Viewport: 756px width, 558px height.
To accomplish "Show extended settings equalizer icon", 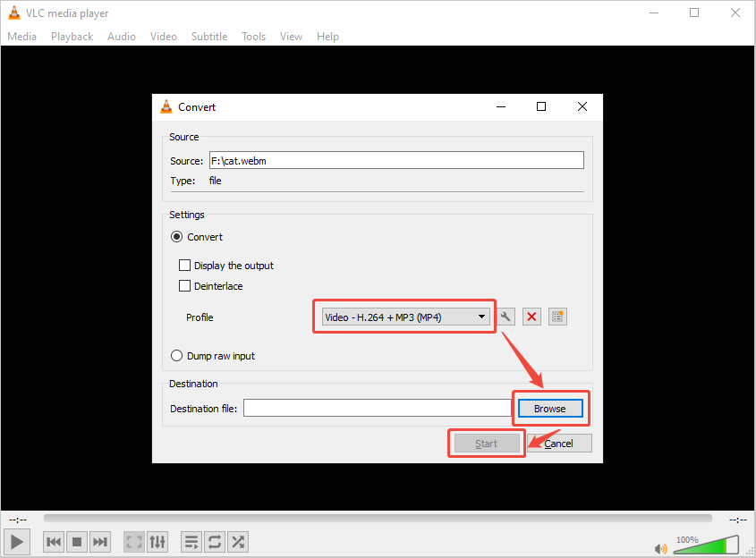I will point(157,542).
